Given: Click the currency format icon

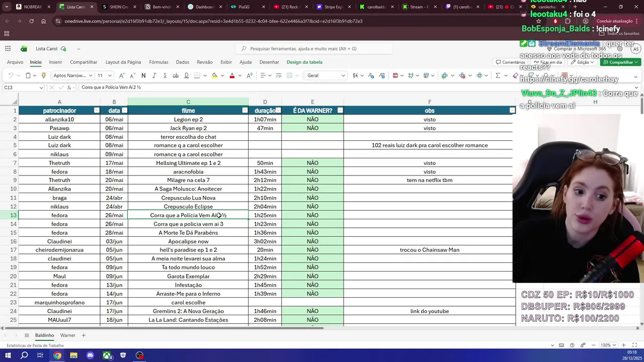Looking at the screenshot, I should pos(355,75).
